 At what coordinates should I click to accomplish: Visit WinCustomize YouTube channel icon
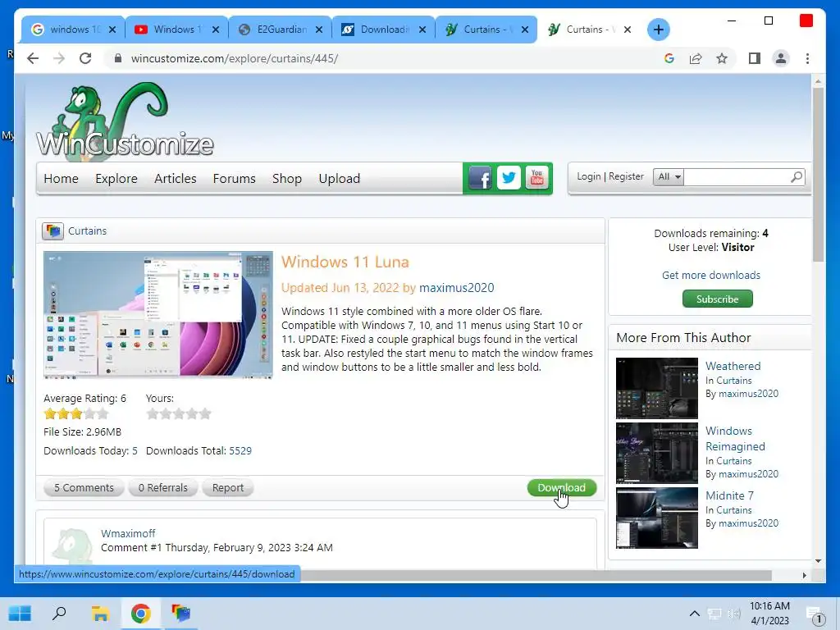[x=536, y=178]
